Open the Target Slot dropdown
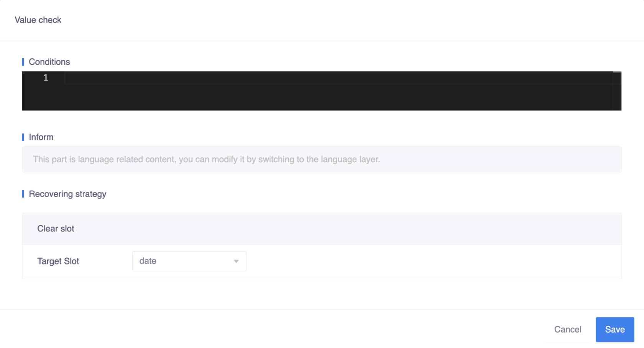This screenshot has height=348, width=644. point(189,261)
